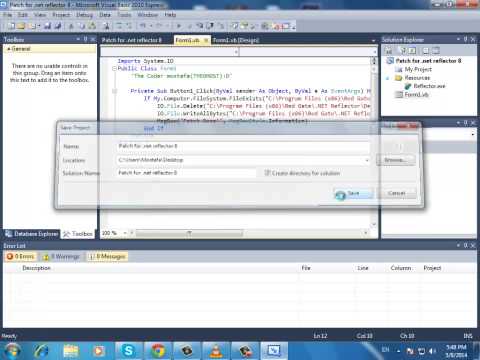Open VLC media player from the taskbar

pos(216,351)
